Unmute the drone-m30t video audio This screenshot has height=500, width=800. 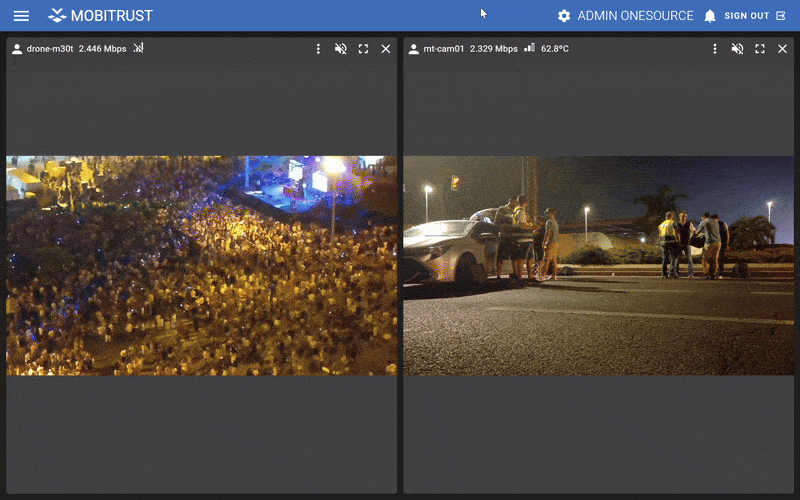(x=341, y=49)
